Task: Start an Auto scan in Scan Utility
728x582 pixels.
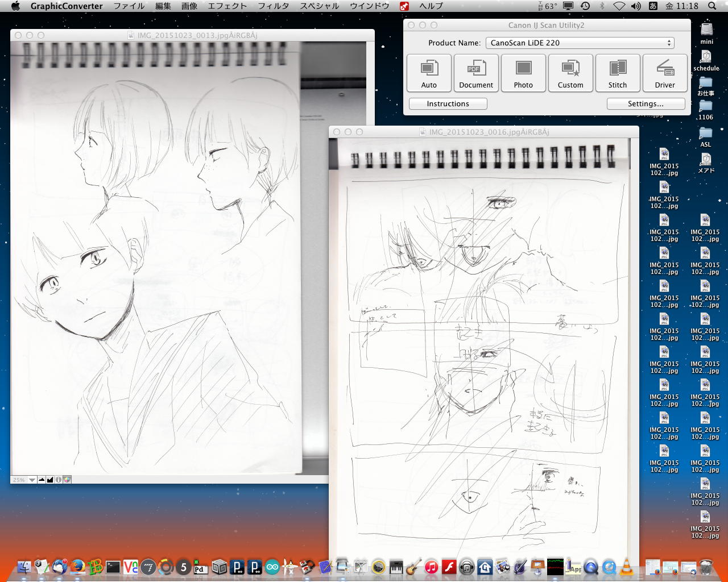Action: point(429,73)
